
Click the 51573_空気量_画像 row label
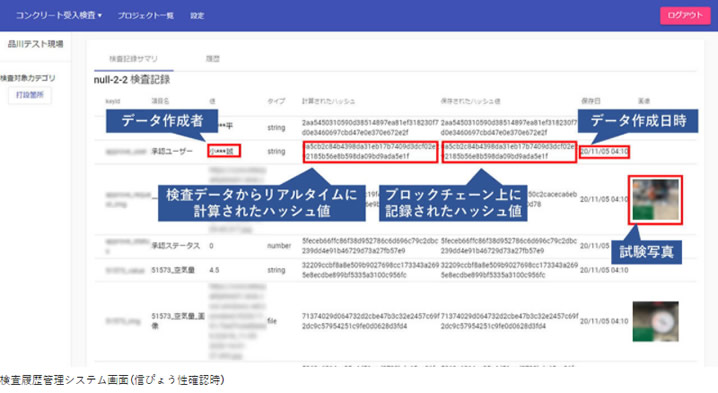pos(178,321)
